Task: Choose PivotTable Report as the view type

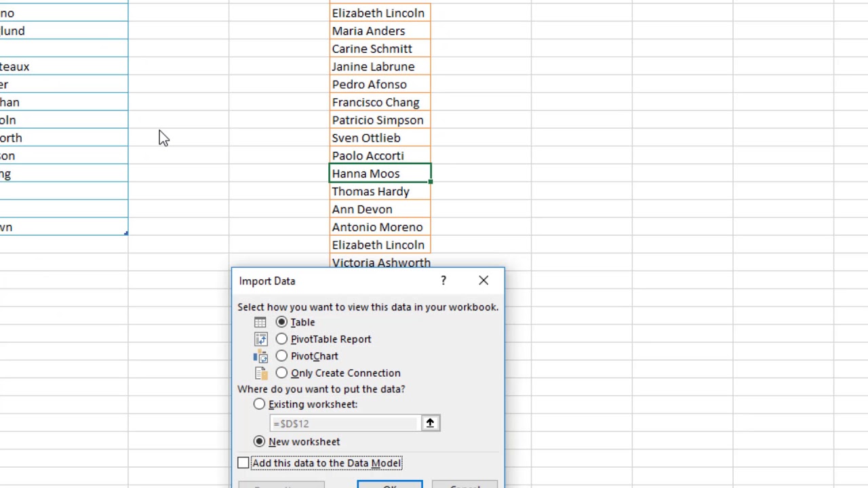Action: click(281, 339)
